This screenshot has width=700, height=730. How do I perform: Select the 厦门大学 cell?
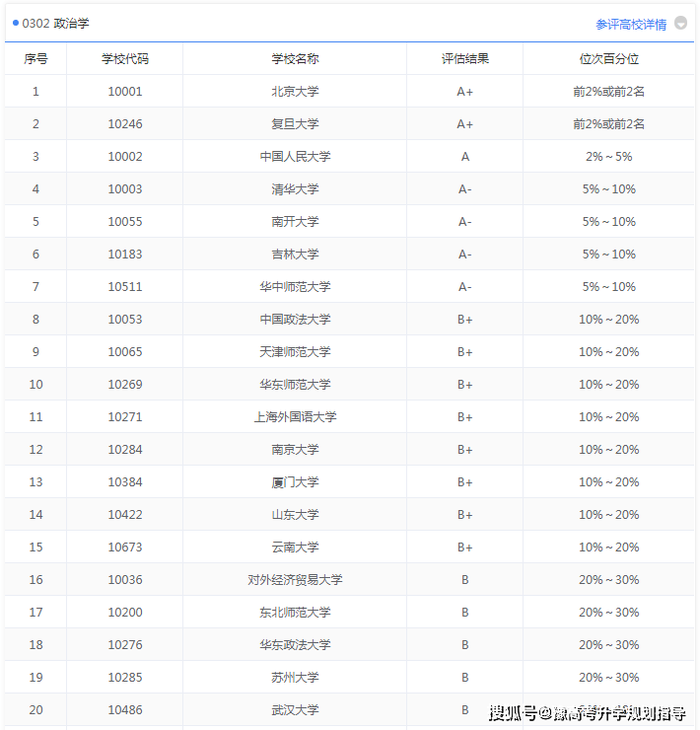pyautogui.click(x=295, y=482)
